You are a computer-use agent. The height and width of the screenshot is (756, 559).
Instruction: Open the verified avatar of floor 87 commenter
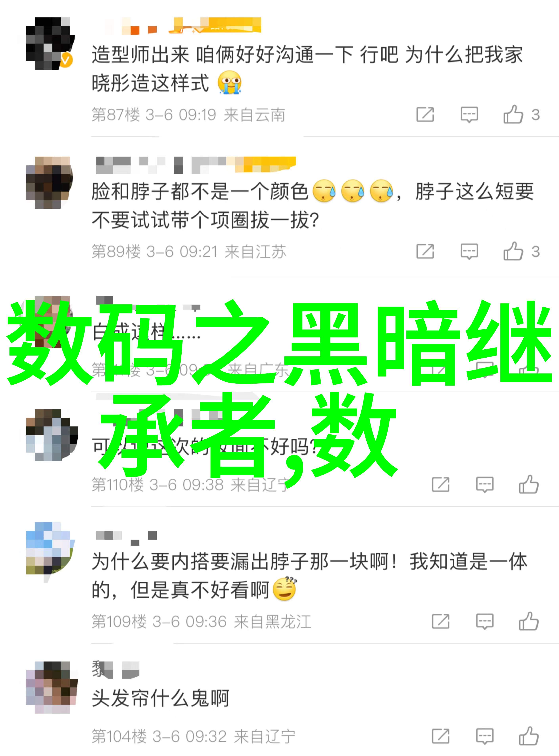50,43
